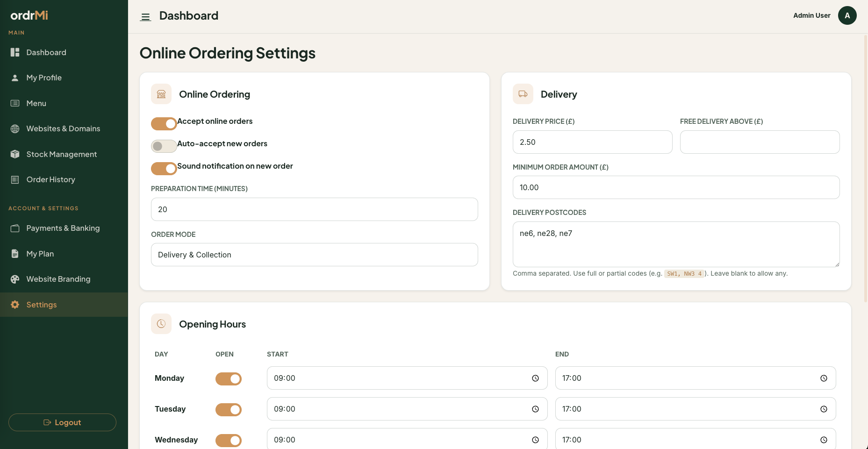Toggle Accept online orders switch
Screen dimensions: 868x449
[x=164, y=124]
